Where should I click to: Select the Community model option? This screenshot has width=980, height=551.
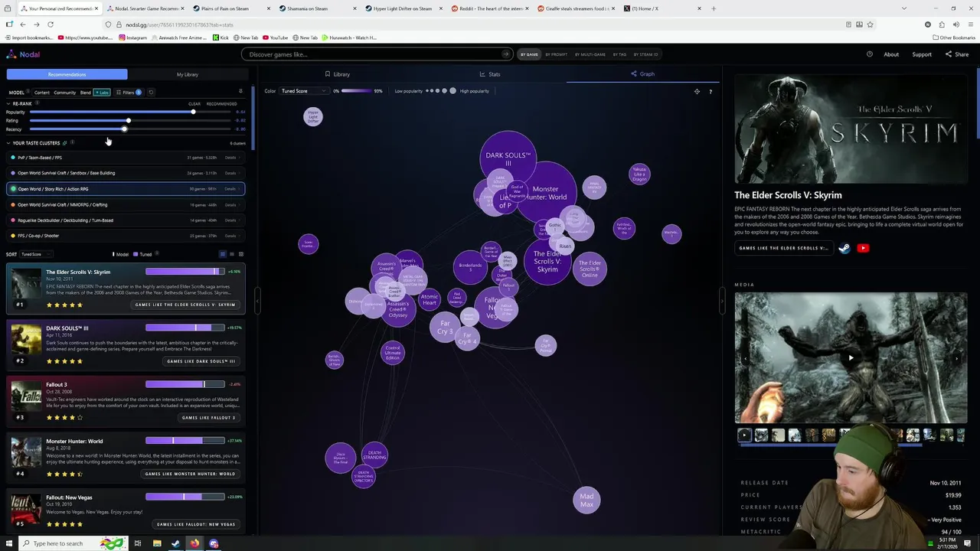pyautogui.click(x=64, y=93)
